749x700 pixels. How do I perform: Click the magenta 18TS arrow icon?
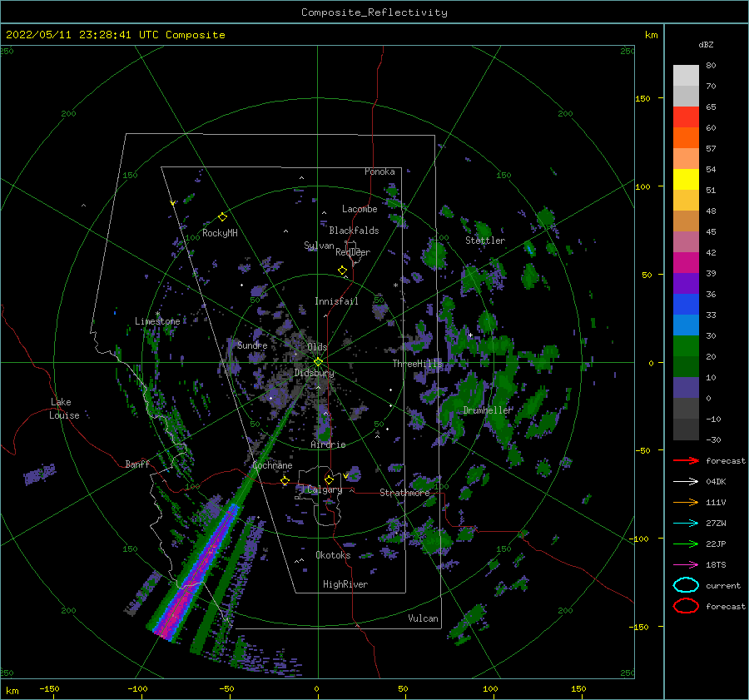pyautogui.click(x=686, y=565)
